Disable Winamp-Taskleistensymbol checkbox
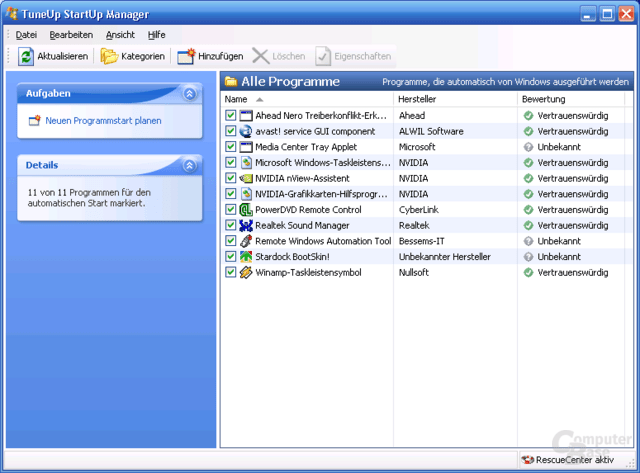Image resolution: width=640 pixels, height=473 pixels. click(x=231, y=272)
